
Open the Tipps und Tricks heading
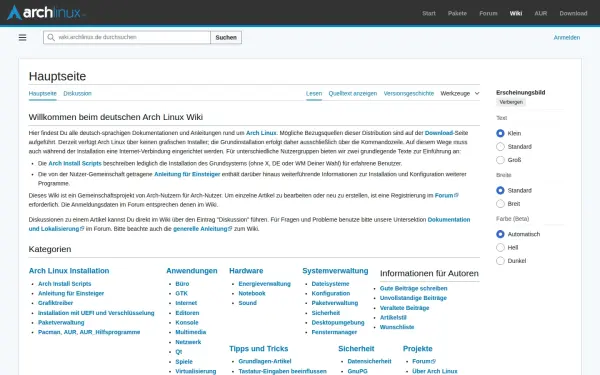[259, 349]
